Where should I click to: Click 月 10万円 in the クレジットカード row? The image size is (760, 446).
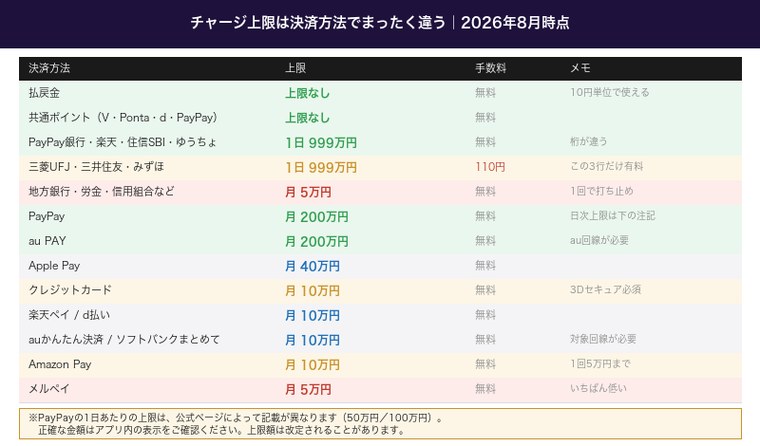tap(312, 291)
